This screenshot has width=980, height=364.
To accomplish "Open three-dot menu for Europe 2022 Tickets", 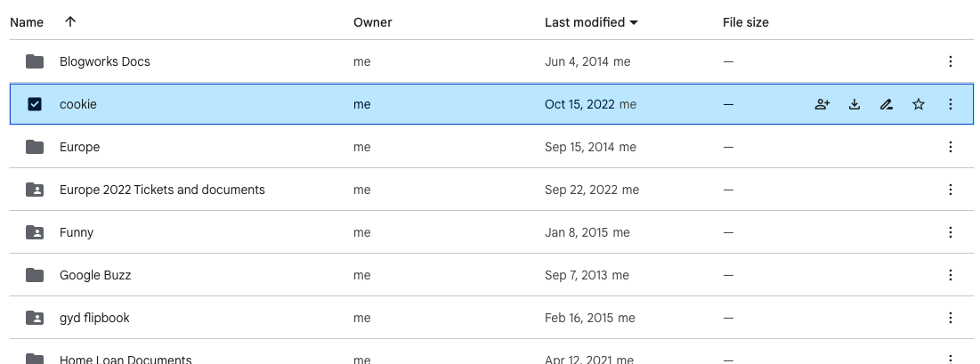I will click(x=950, y=190).
